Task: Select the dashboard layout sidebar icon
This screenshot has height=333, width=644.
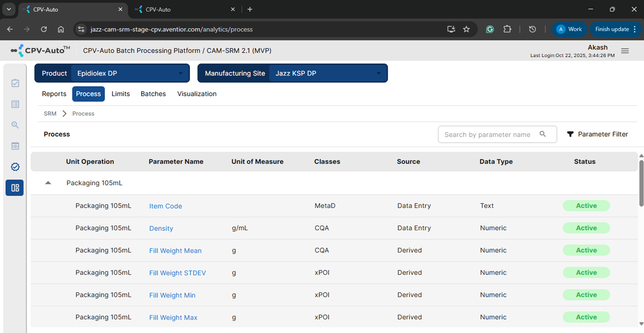Action: [15, 188]
